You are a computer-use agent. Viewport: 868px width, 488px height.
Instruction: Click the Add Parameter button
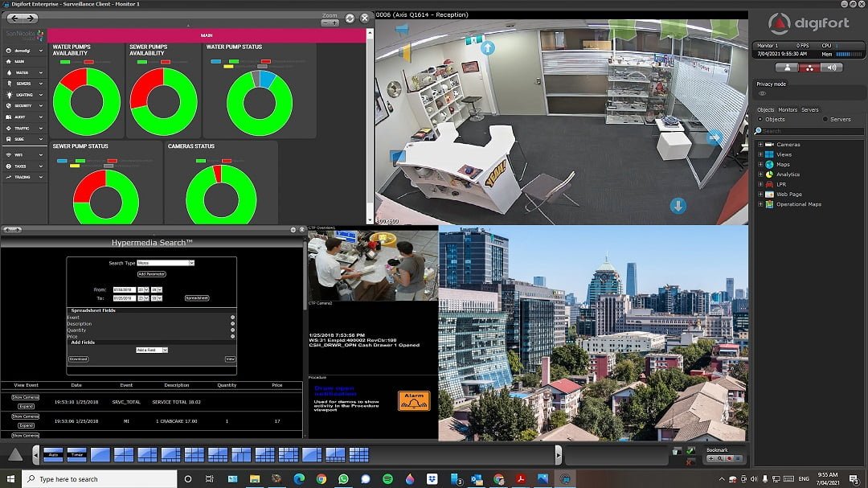[151, 274]
